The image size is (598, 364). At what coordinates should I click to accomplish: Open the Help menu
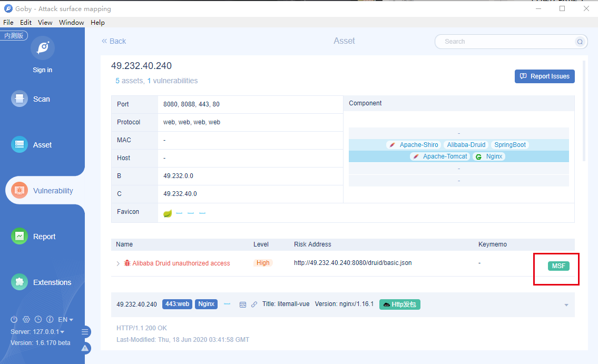(97, 23)
